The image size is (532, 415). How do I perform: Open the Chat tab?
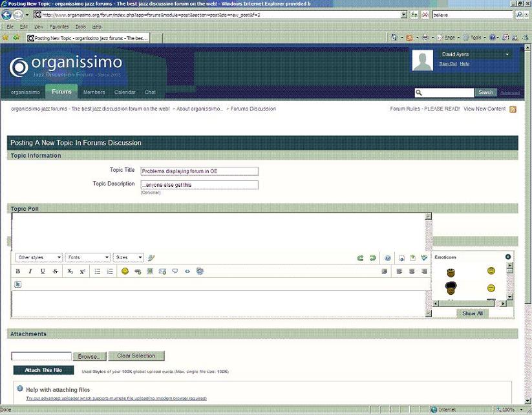150,92
